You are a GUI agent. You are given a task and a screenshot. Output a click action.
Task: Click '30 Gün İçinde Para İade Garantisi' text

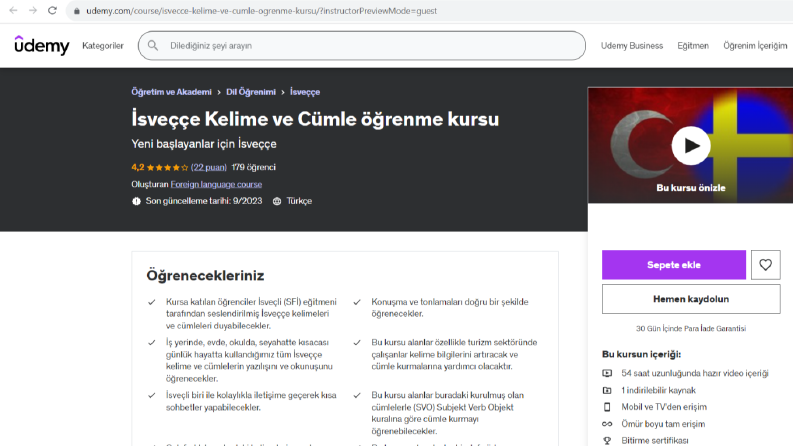tap(691, 329)
